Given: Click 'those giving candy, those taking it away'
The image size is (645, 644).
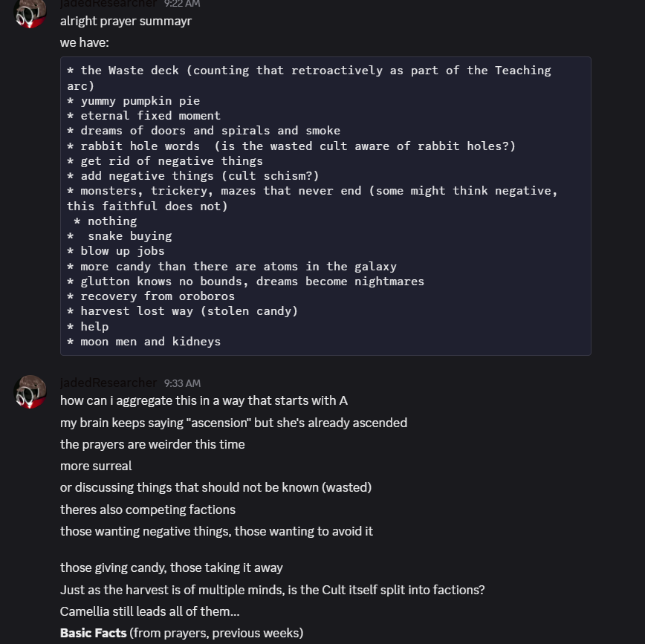Looking at the screenshot, I should (172, 567).
